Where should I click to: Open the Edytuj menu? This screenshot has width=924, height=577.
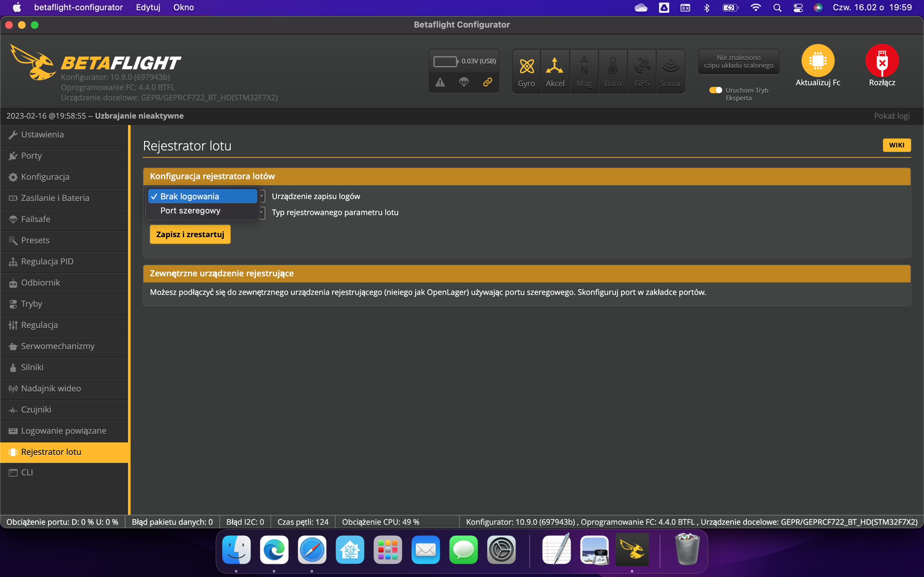[x=148, y=7]
